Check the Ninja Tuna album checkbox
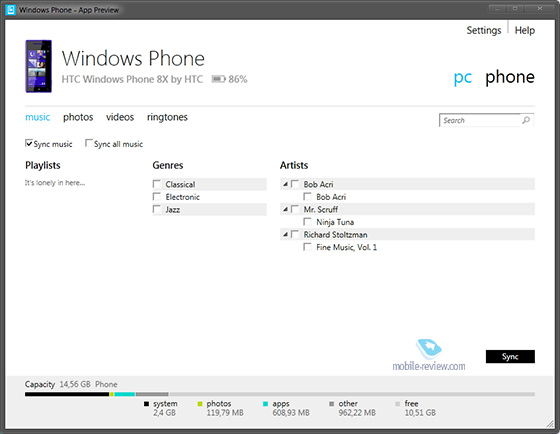 click(307, 222)
